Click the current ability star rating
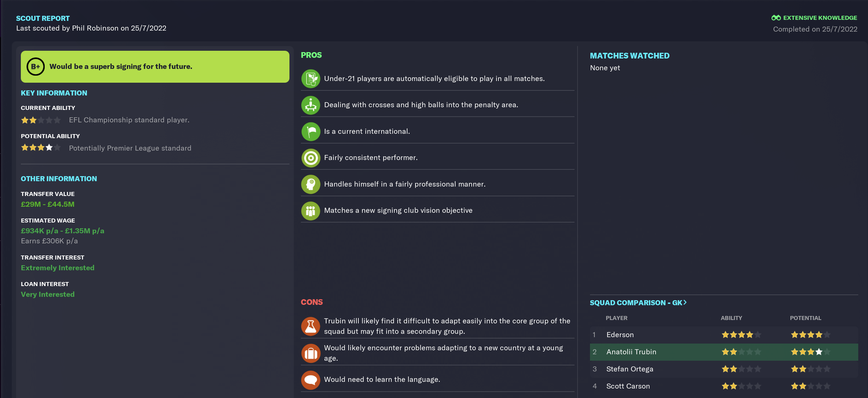The height and width of the screenshot is (398, 868). (41, 120)
